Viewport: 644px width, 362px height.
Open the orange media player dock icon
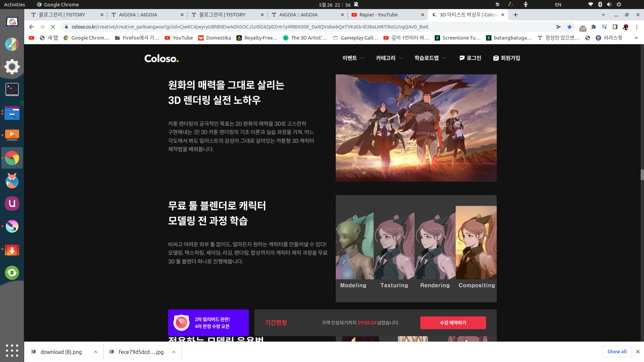click(12, 135)
